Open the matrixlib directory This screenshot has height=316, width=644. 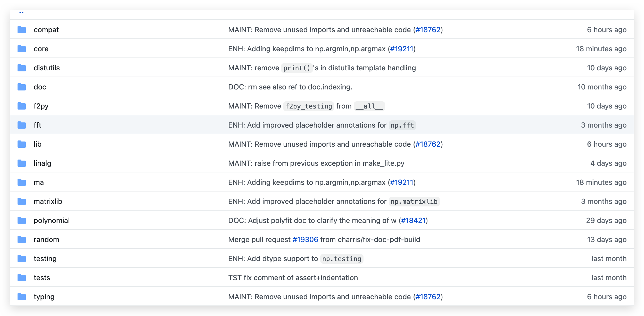point(48,202)
